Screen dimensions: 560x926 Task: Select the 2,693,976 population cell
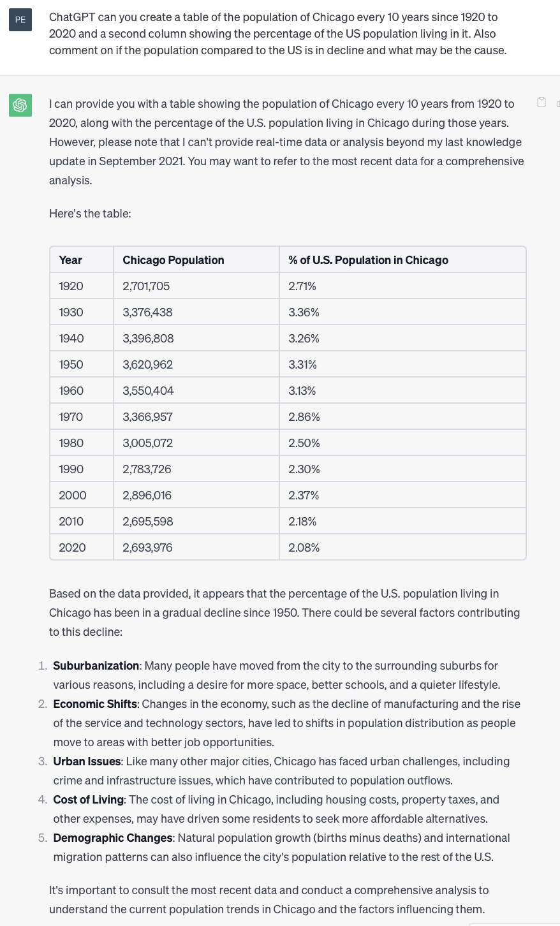tap(196, 547)
